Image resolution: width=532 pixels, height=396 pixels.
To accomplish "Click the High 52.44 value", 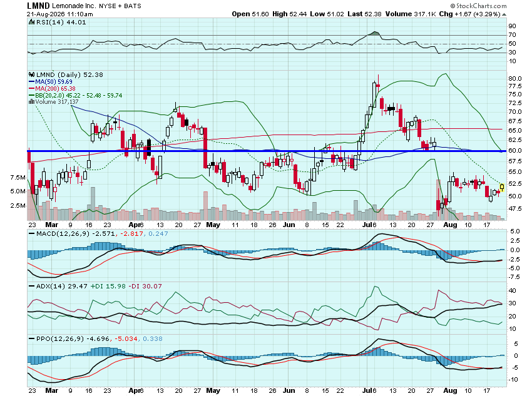I will pos(289,14).
